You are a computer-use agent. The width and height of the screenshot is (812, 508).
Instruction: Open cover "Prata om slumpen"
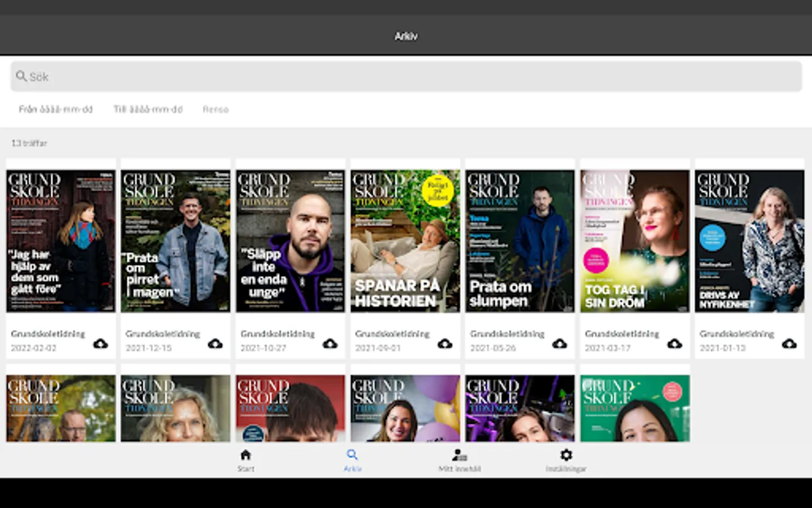tap(520, 241)
